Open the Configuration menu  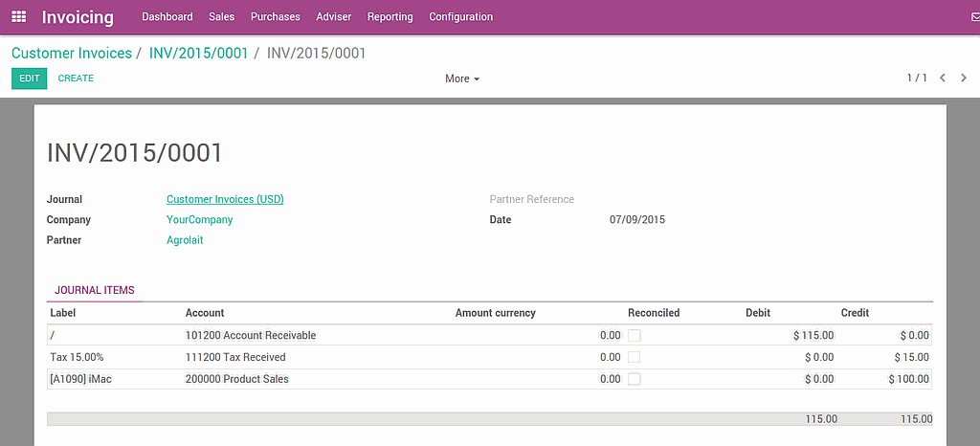tap(460, 17)
